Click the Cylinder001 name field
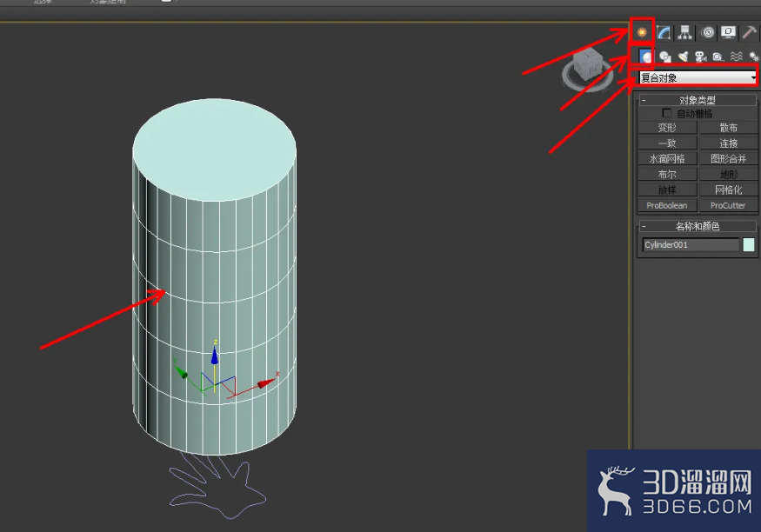The image size is (761, 532). 691,244
